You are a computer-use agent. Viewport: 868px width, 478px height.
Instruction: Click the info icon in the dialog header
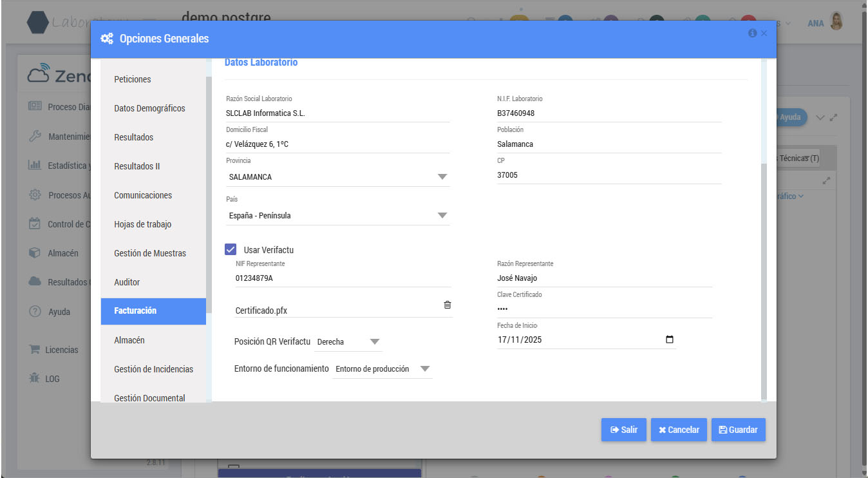(x=752, y=33)
